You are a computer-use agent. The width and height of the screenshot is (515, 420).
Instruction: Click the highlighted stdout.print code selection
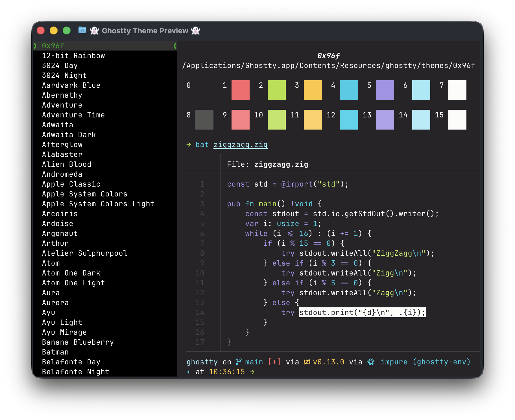pyautogui.click(x=362, y=312)
